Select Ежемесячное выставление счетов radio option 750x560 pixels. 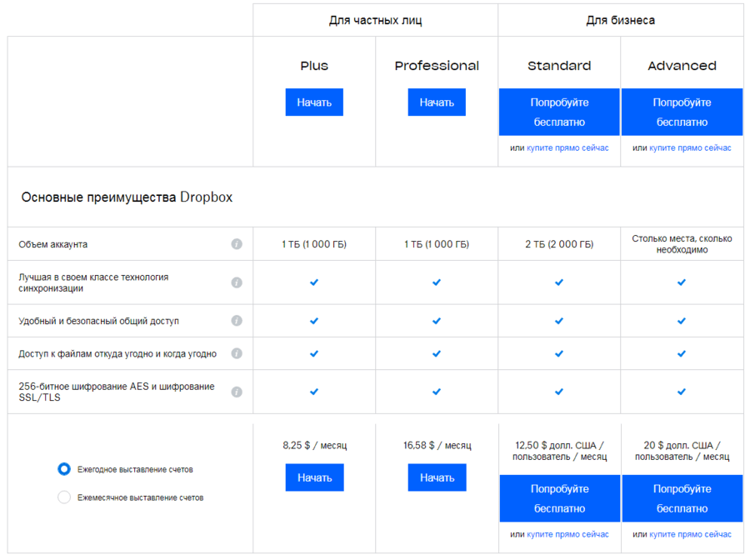tap(64, 497)
